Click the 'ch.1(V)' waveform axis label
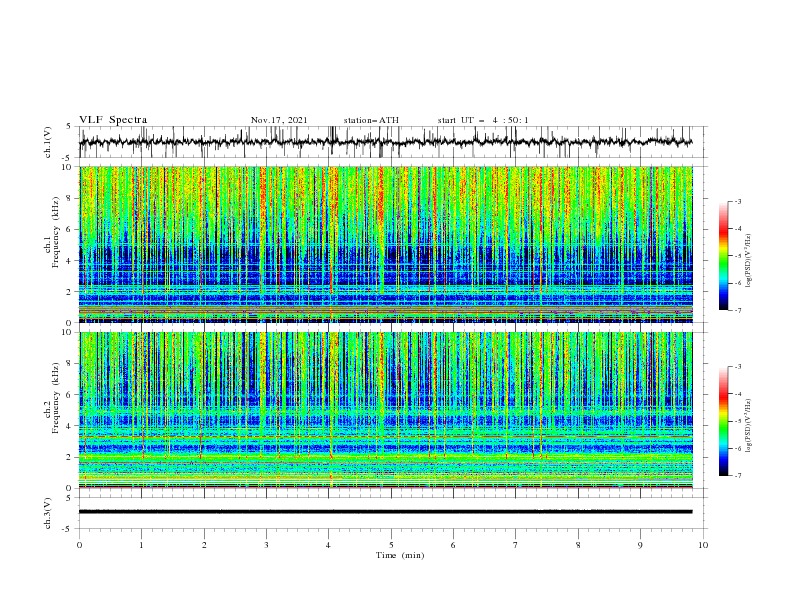 [48, 142]
